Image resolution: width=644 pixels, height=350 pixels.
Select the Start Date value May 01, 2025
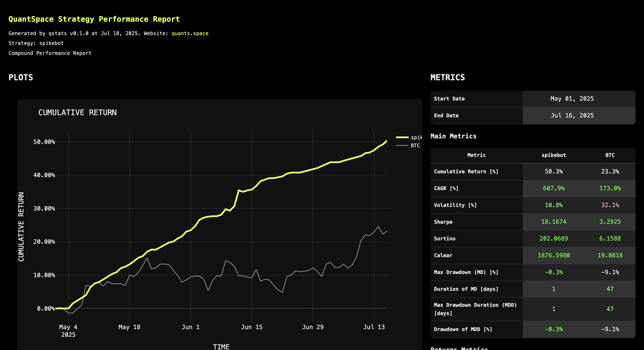pyautogui.click(x=572, y=99)
